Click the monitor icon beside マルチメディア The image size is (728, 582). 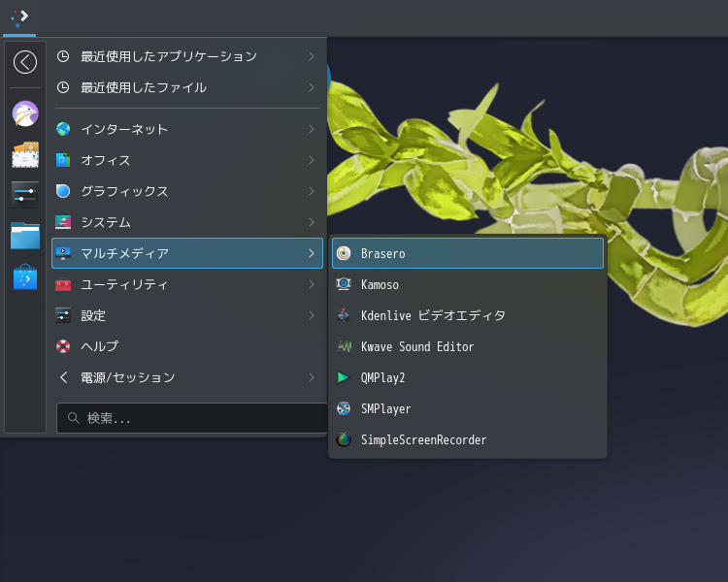[63, 253]
